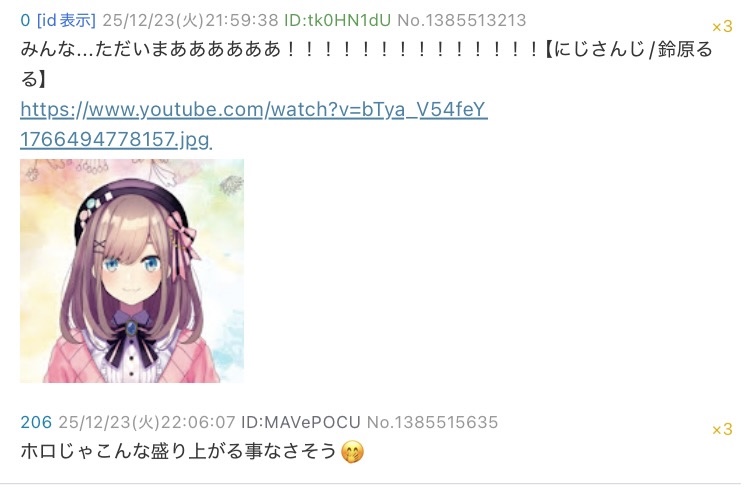This screenshot has height=488, width=750.
Task: Click post number 0 at the thread top
Action: [x=25, y=21]
